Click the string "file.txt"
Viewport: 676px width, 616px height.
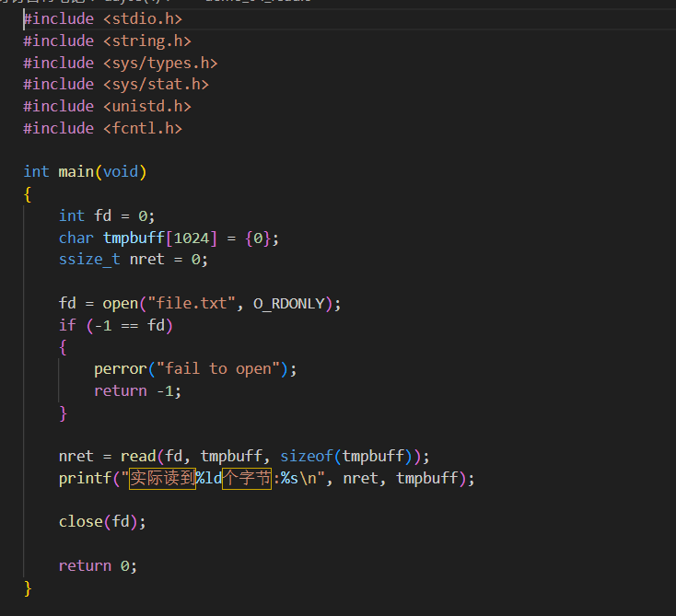click(192, 304)
